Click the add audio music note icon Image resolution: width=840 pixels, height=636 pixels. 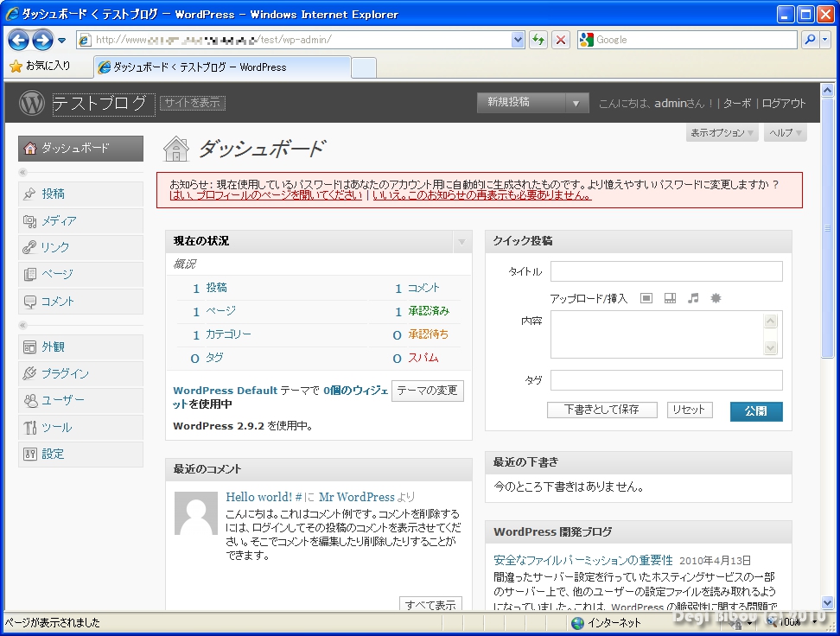click(693, 298)
